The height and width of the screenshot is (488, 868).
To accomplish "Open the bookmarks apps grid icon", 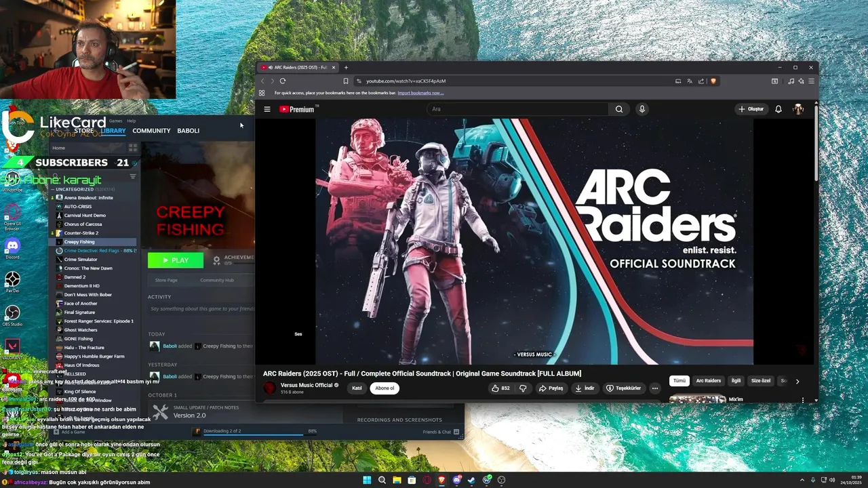I will click(262, 93).
